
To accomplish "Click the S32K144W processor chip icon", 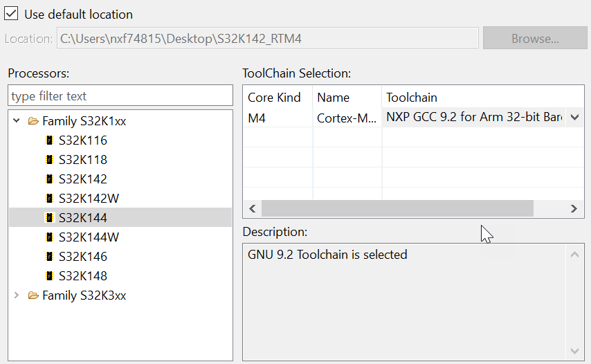I will pos(49,237).
